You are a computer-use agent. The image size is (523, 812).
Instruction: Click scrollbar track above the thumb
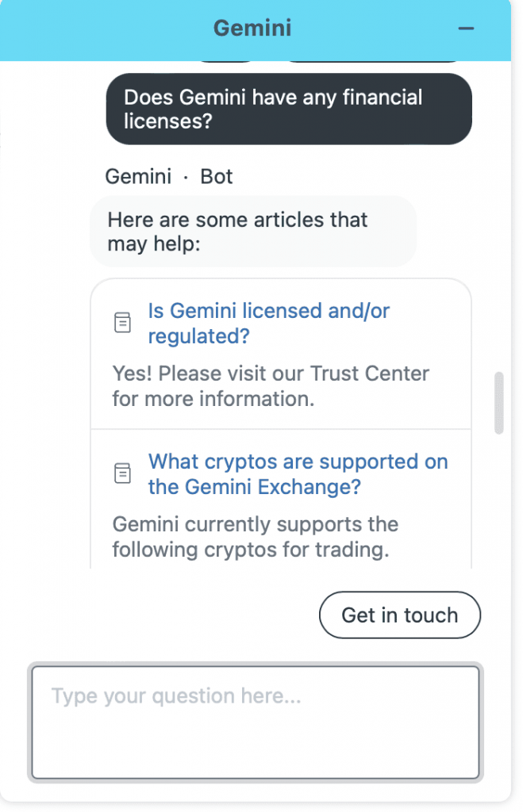point(498,217)
